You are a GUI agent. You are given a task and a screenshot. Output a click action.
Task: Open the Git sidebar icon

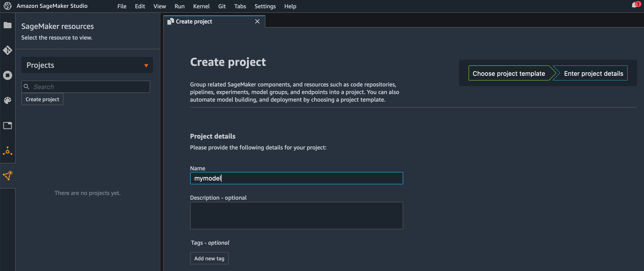point(8,50)
